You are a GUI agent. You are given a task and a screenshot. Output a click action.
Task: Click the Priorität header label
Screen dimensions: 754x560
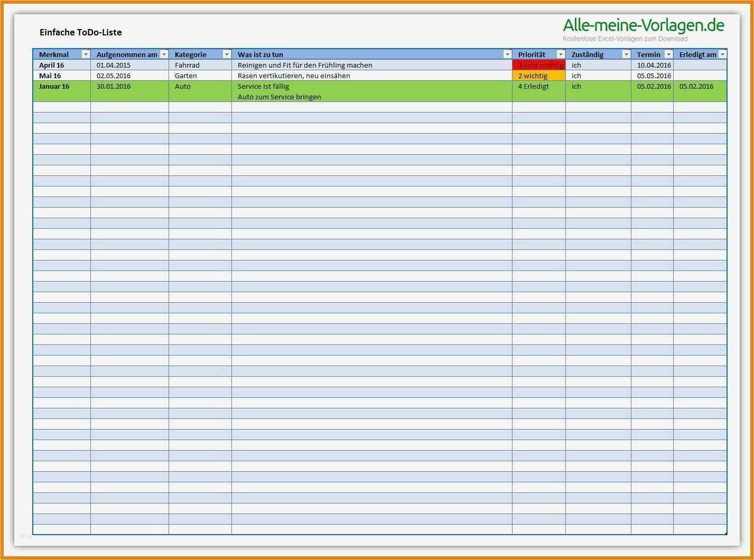pos(532,54)
